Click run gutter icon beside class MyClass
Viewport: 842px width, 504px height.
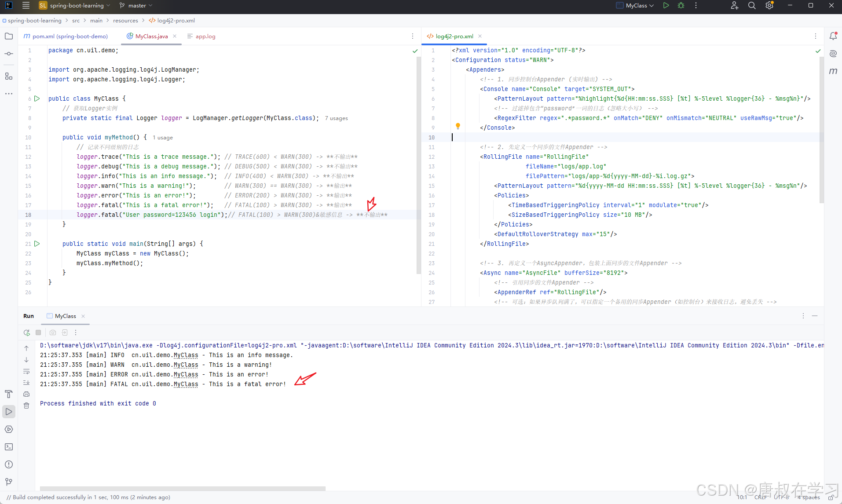coord(37,99)
